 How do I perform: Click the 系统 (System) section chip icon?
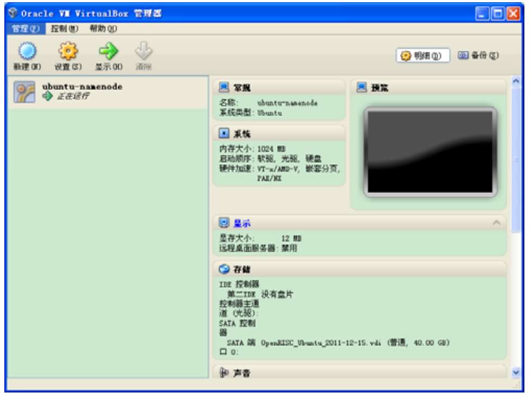click(x=223, y=133)
